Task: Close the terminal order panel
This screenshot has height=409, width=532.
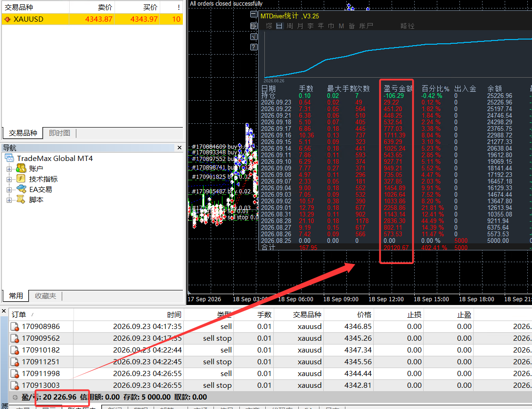Action: coord(4,311)
